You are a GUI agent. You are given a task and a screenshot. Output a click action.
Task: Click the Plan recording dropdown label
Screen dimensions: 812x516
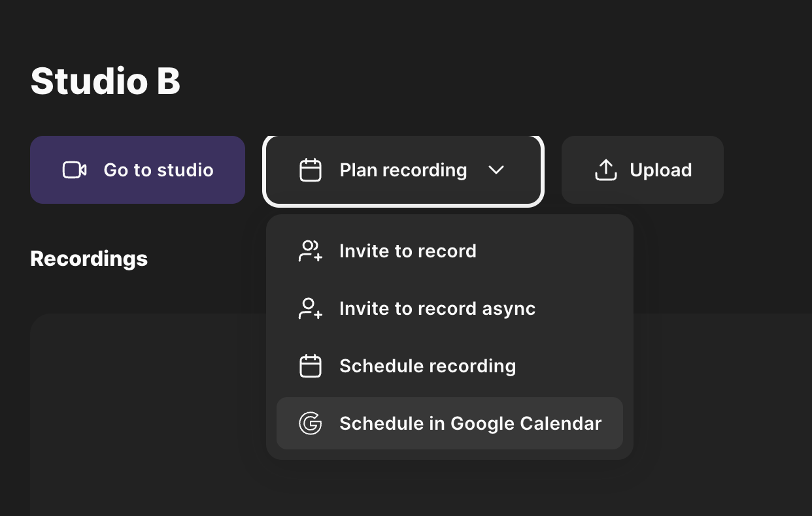click(403, 170)
